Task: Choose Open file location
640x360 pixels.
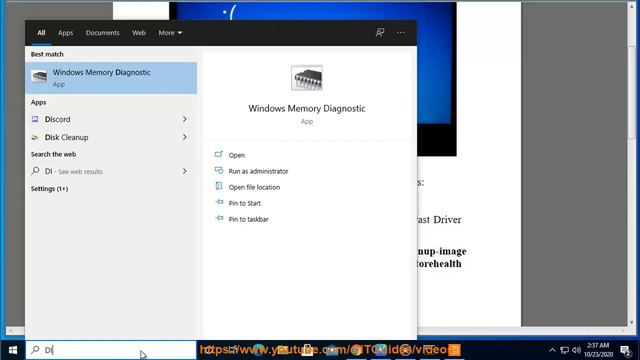Action: [254, 187]
